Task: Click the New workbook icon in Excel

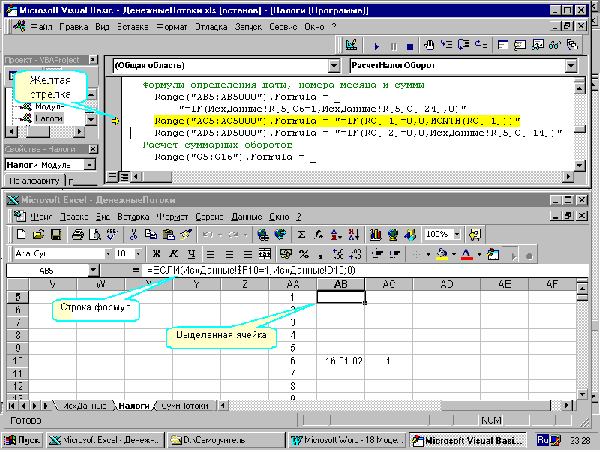Action: [x=21, y=234]
